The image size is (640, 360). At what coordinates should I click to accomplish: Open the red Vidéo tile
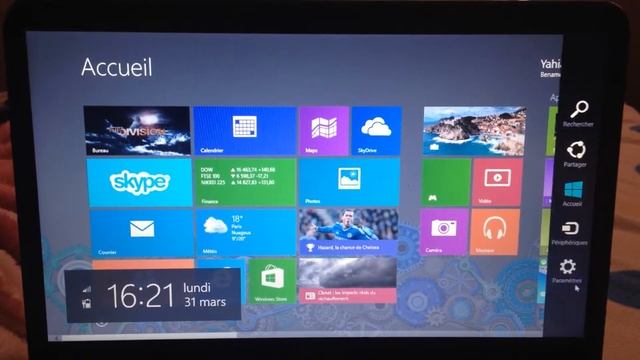(497, 182)
